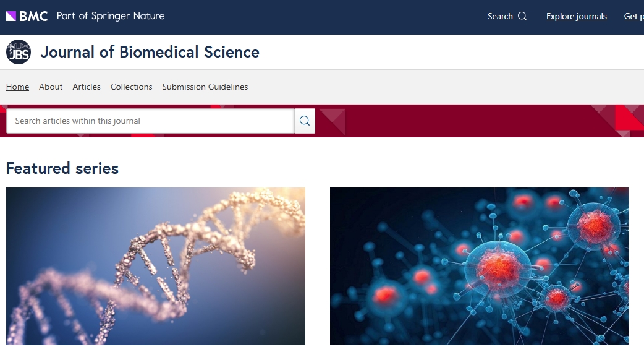Click the Featured series heading

point(62,168)
